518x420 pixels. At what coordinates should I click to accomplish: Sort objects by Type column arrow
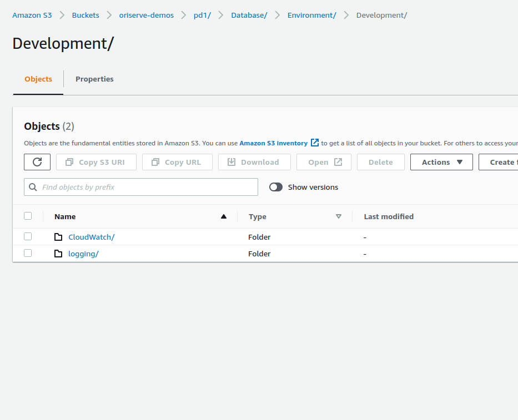point(339,216)
